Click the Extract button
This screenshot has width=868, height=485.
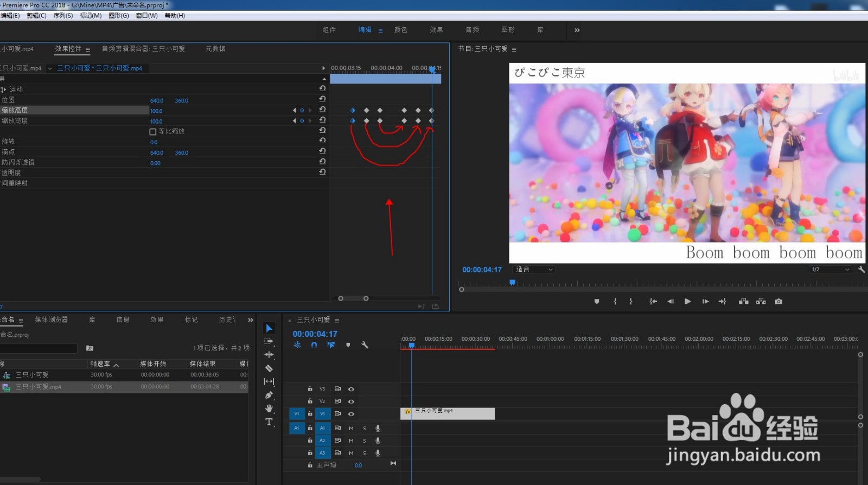point(761,302)
